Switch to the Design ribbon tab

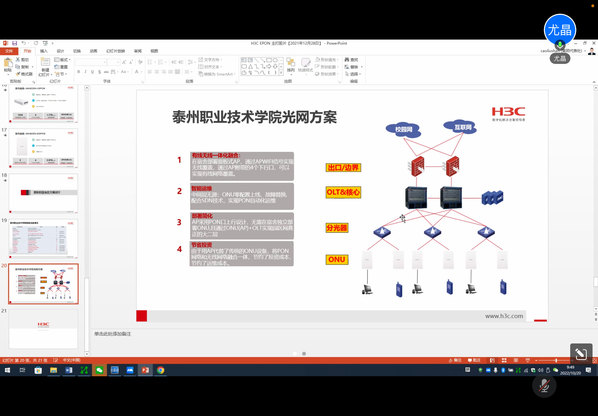[x=60, y=51]
